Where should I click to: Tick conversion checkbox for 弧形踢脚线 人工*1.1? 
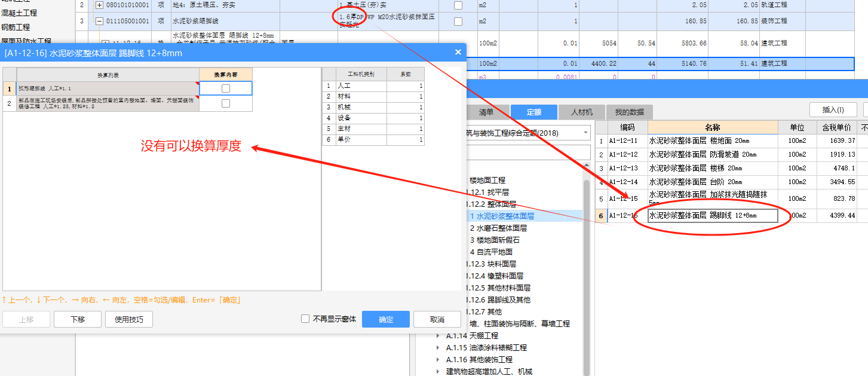(225, 88)
